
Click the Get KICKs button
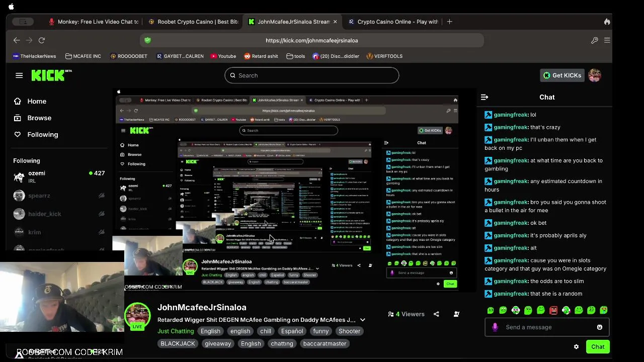(561, 75)
